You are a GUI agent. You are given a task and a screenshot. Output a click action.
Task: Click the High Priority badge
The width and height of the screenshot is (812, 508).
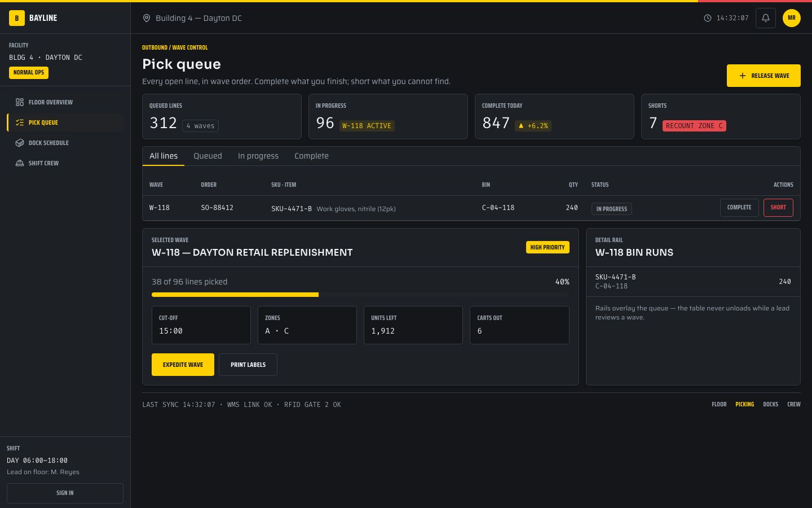click(x=548, y=247)
